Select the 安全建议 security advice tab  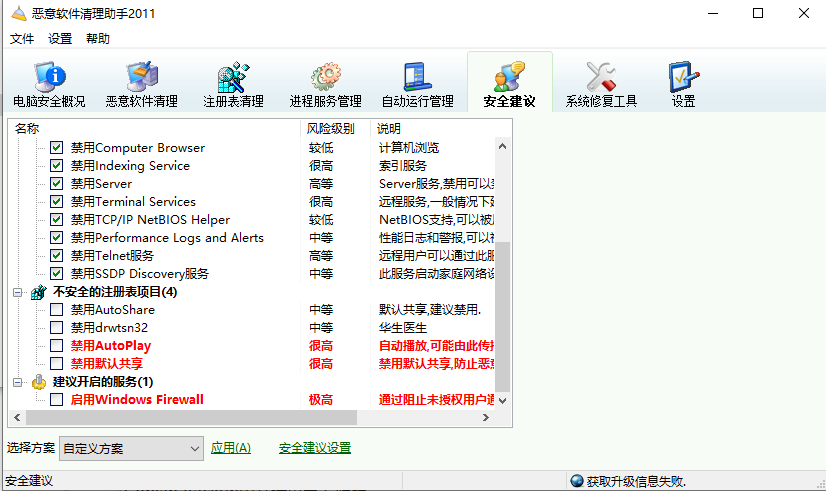click(509, 83)
